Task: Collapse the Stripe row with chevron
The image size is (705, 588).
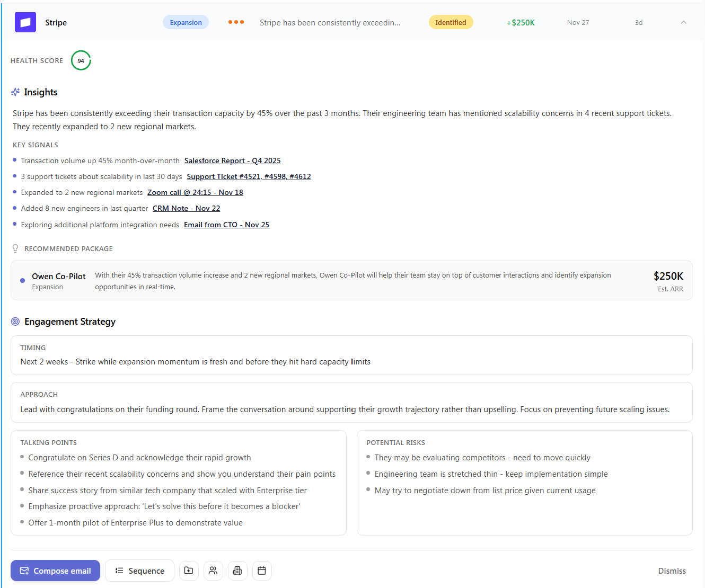Action: click(683, 22)
